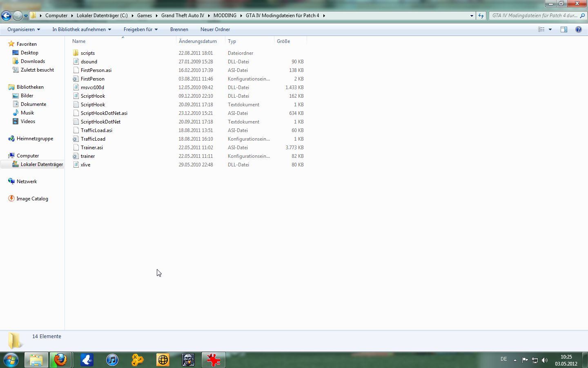
Task: Select the Videos library
Action: 28,121
